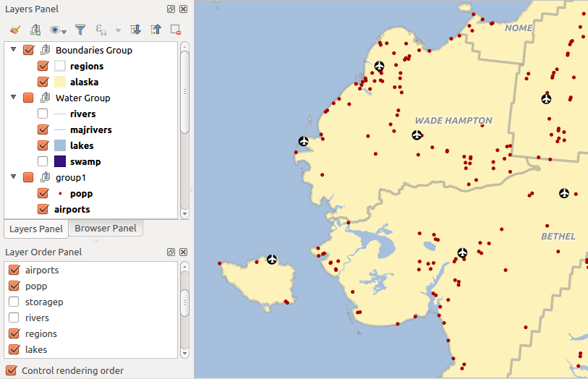Select the Layers Panel tab
The width and height of the screenshot is (588, 379).
pyautogui.click(x=36, y=229)
